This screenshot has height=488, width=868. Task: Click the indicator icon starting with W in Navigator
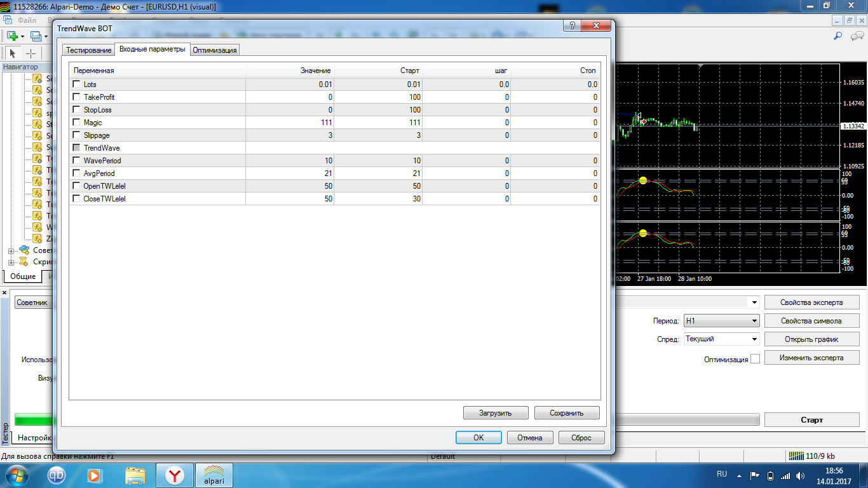pos(37,227)
